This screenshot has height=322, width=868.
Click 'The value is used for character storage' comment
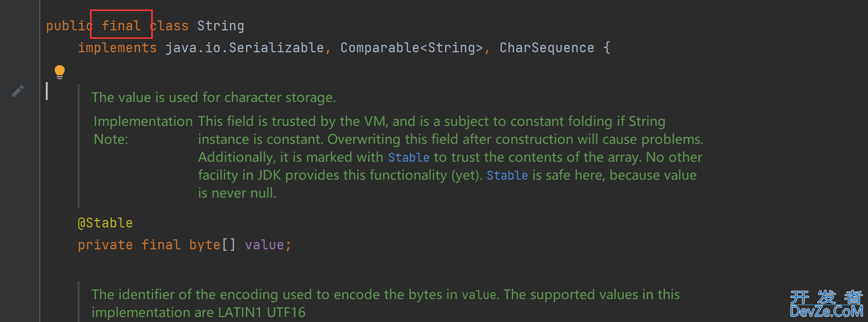[x=214, y=98]
